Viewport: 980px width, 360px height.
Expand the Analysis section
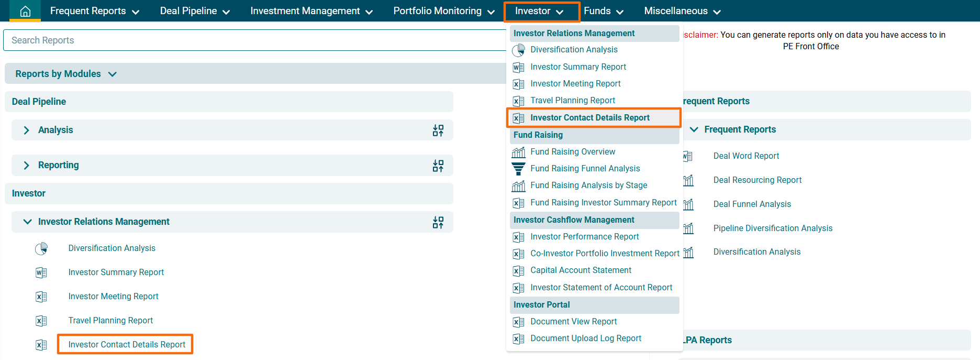26,130
